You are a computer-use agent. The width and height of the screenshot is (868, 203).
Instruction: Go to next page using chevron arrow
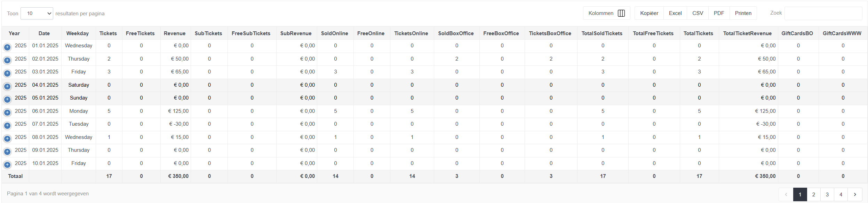[855, 194]
